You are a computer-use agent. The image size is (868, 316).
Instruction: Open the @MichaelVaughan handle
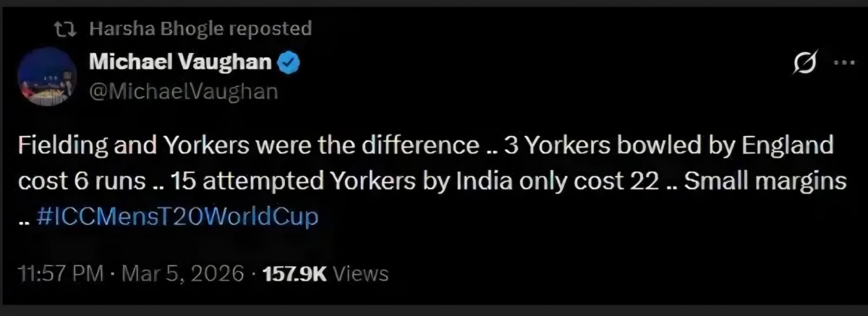(x=183, y=92)
